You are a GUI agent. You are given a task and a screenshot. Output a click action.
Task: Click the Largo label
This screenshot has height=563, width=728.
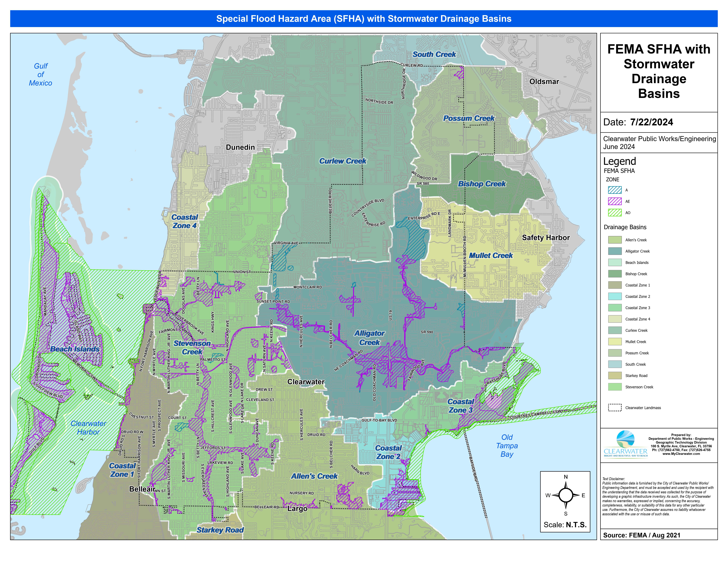pyautogui.click(x=297, y=509)
